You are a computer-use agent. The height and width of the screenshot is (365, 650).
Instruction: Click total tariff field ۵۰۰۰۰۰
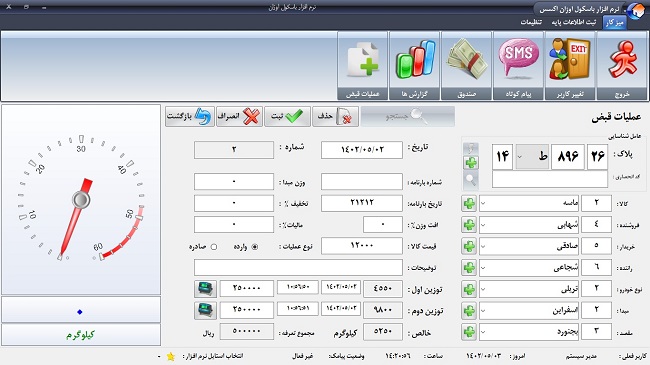click(247, 331)
